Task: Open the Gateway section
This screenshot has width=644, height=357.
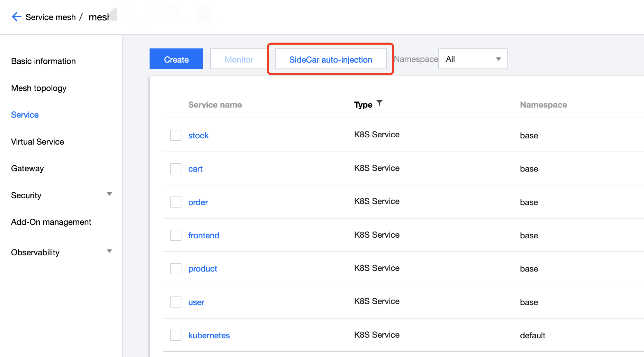Action: pyautogui.click(x=27, y=168)
